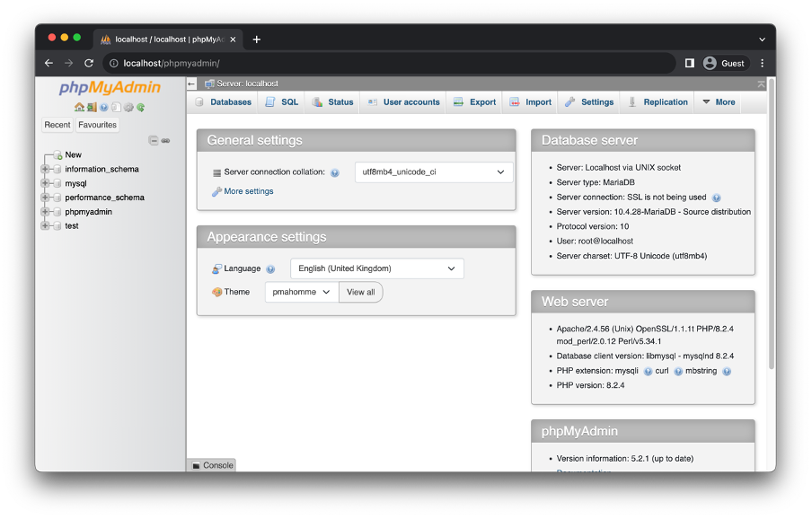Click the View all themes button
Screen dimensions: 812x519
[361, 293]
